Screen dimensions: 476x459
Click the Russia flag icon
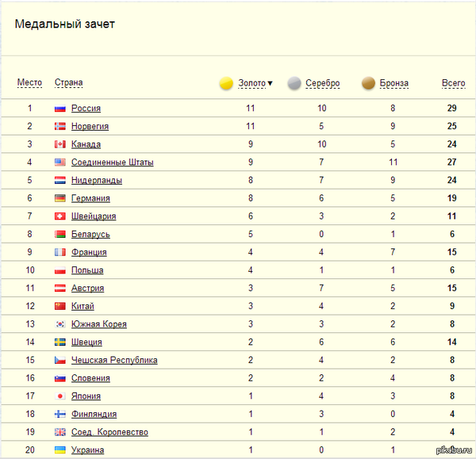coord(59,109)
